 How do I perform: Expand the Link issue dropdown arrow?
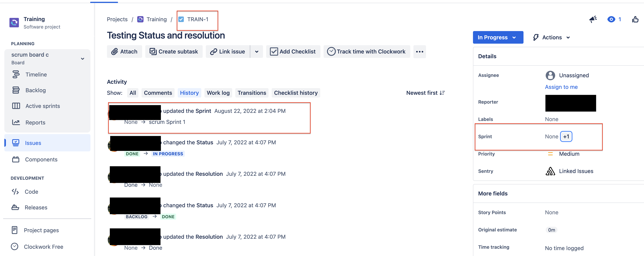[257, 52]
